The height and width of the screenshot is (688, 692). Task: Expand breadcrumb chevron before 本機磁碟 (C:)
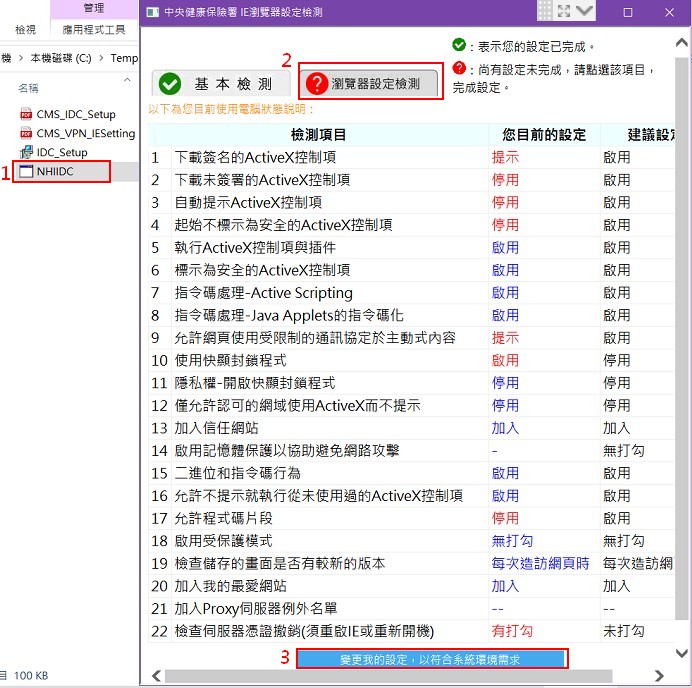pos(20,58)
